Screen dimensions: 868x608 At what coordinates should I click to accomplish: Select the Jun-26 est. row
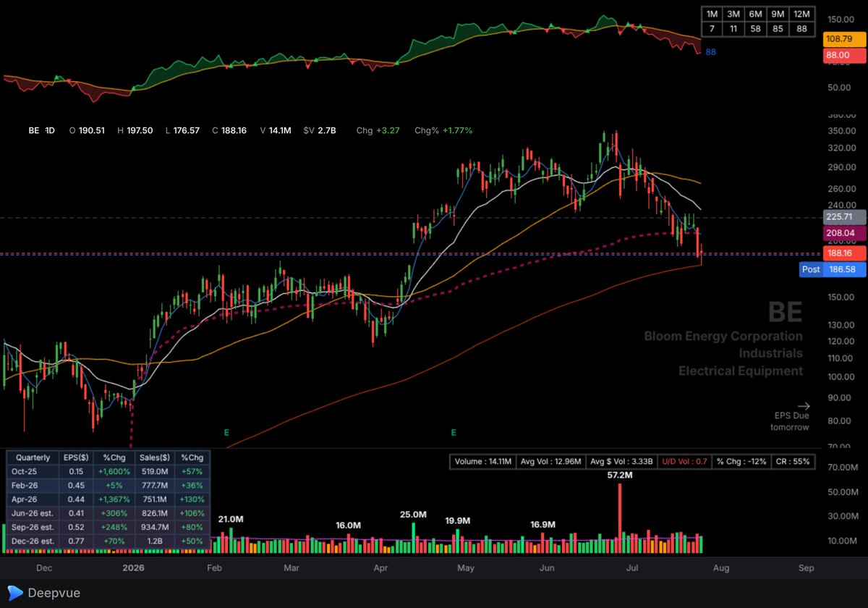point(109,512)
